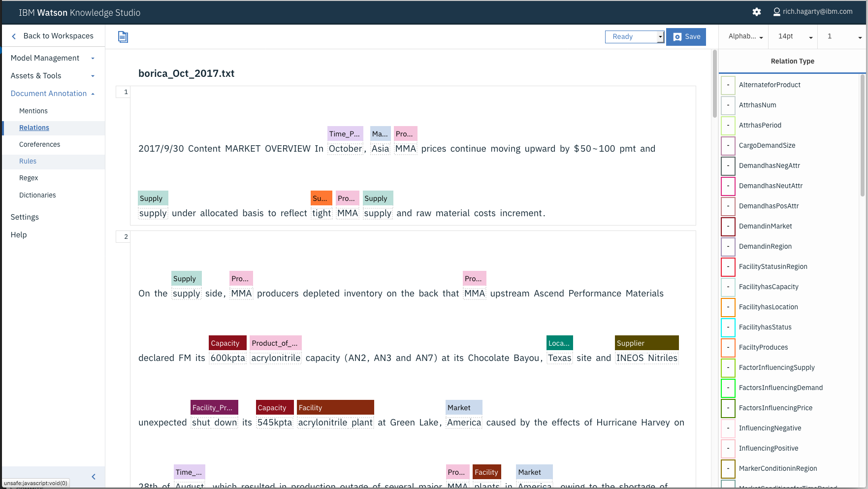
Task: Click the Ma... tag above Asia
Action: [381, 134]
